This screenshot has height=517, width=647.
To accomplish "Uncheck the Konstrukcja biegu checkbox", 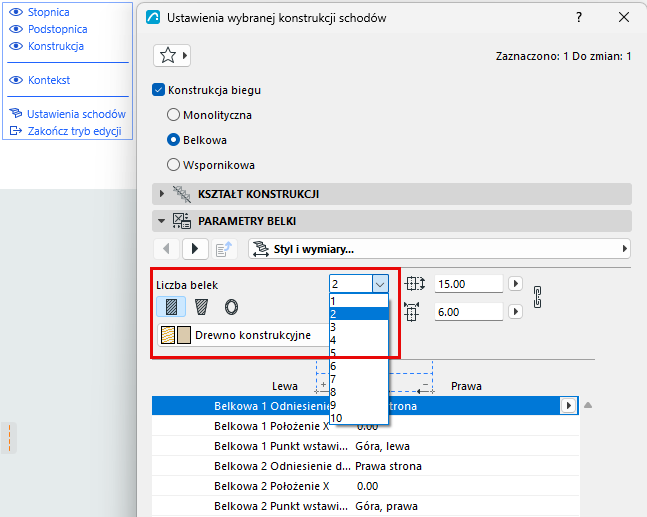I will pyautogui.click(x=158, y=90).
